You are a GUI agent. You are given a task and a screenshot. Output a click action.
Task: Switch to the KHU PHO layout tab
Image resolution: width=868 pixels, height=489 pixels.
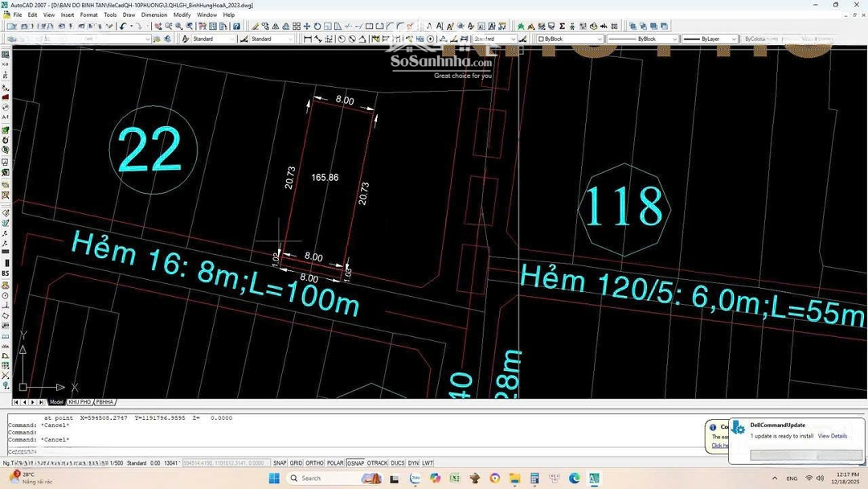pyautogui.click(x=80, y=402)
